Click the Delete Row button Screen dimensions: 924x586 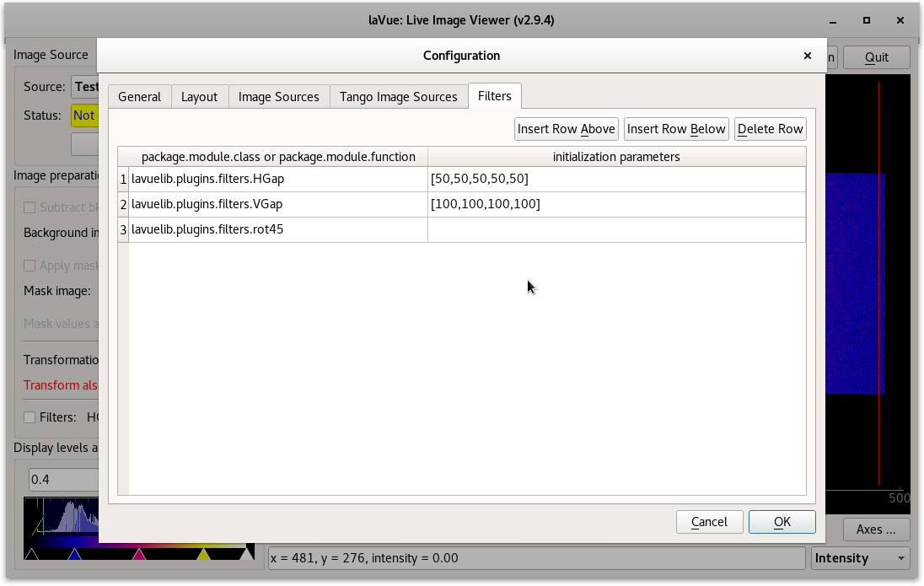(x=771, y=128)
